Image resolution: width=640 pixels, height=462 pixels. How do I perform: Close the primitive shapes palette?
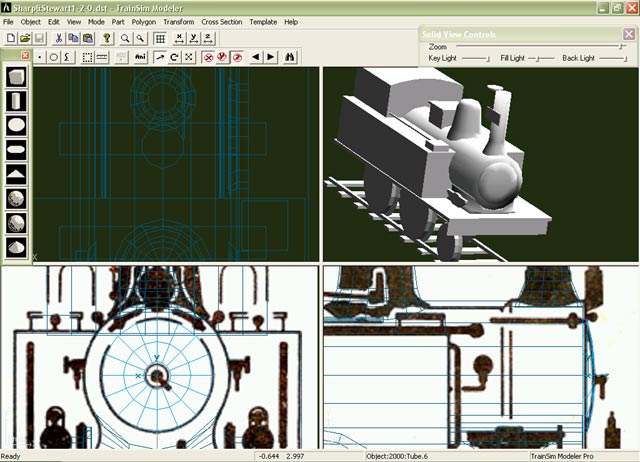25,56
